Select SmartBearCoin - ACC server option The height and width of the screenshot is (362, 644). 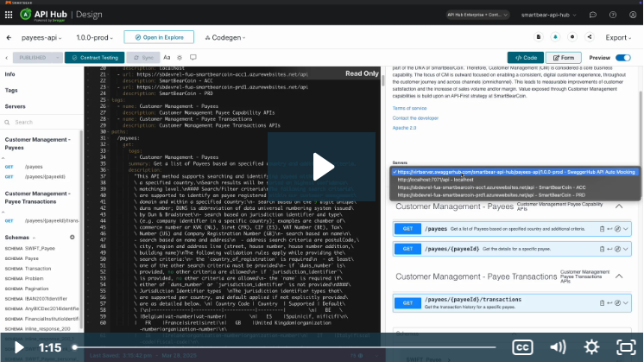pyautogui.click(x=515, y=187)
